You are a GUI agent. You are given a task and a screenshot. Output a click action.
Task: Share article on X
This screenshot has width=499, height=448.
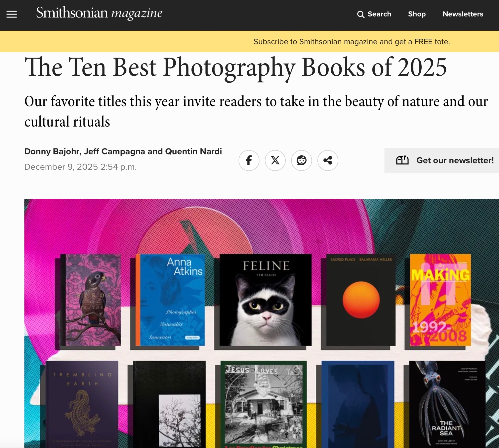coord(275,160)
